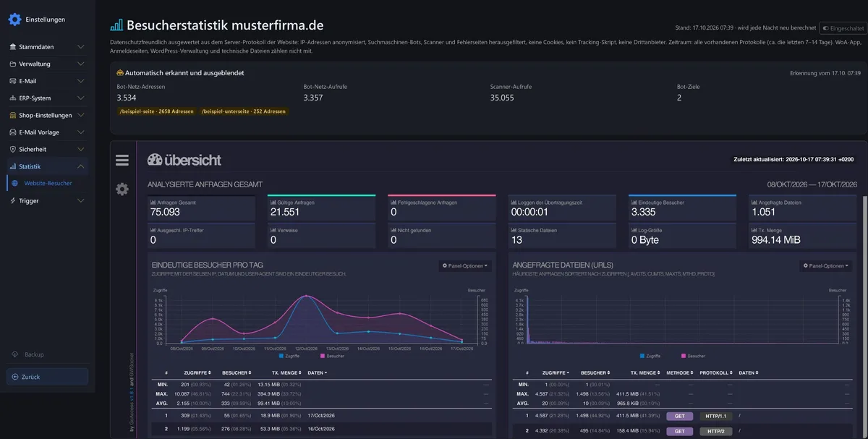868x439 pixels.
Task: Click the Zurück button
Action: click(x=48, y=377)
